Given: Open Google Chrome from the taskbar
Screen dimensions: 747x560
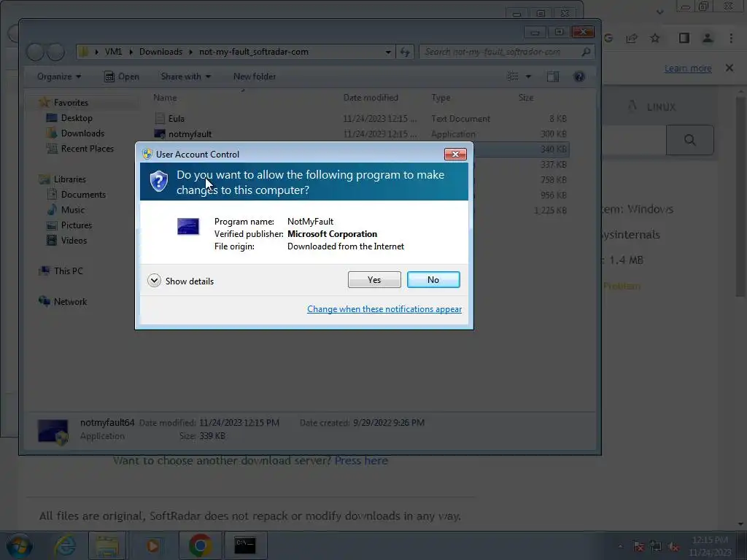Looking at the screenshot, I should [x=201, y=545].
